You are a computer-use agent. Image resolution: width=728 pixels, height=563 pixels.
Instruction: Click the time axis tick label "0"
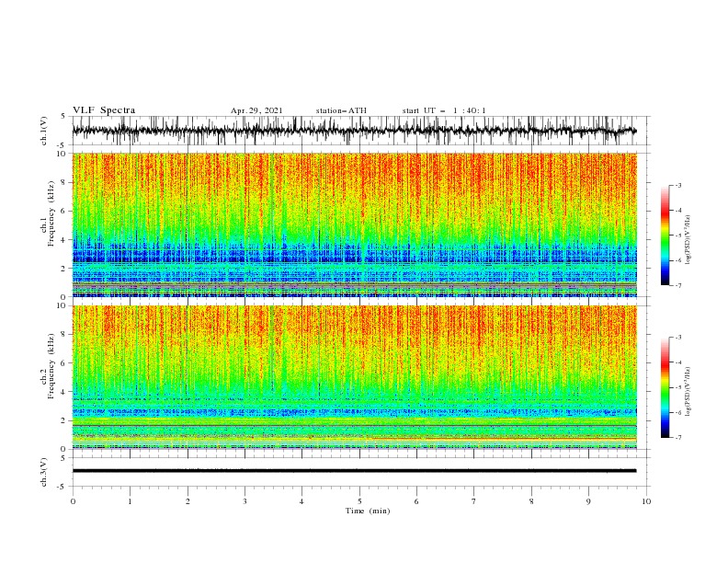73,501
